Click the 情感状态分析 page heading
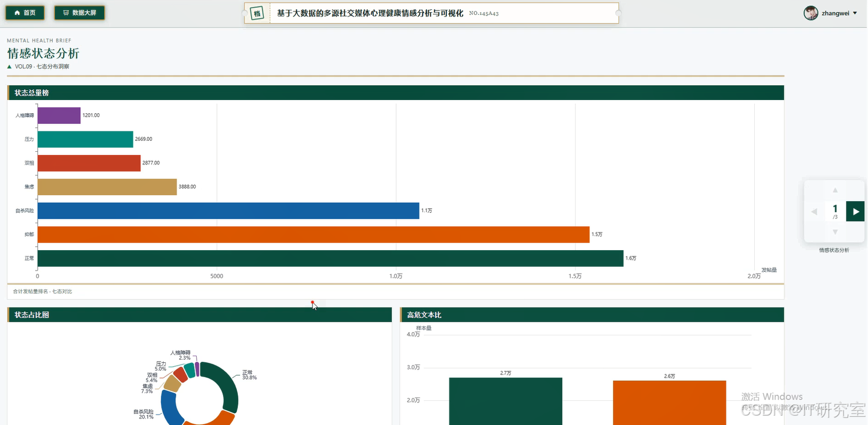 [x=43, y=53]
